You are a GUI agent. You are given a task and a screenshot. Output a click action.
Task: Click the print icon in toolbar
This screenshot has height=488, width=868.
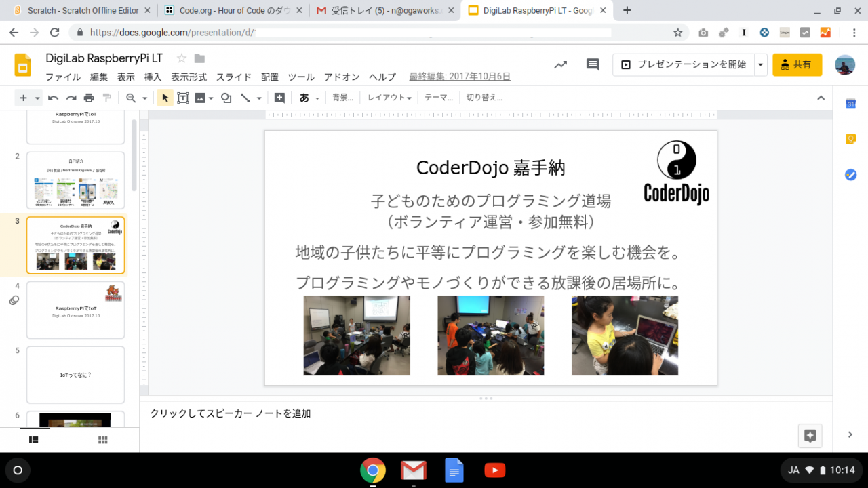89,98
